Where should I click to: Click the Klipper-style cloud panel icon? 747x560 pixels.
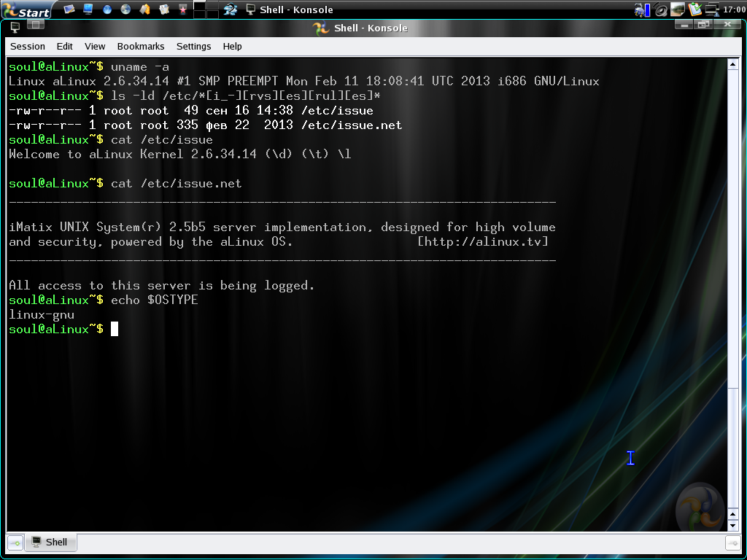pyautogui.click(x=231, y=9)
